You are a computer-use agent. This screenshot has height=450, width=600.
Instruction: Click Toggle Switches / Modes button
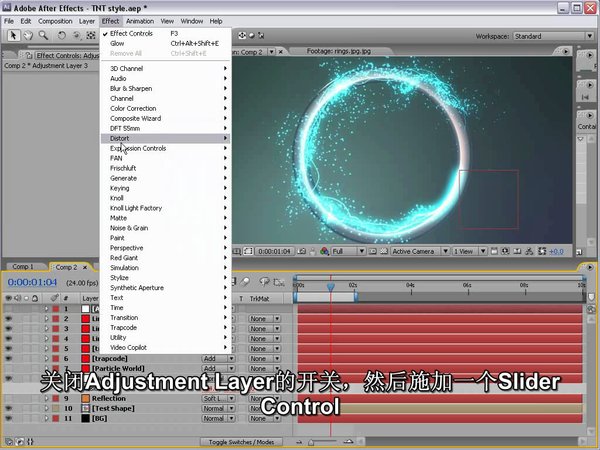click(x=241, y=442)
